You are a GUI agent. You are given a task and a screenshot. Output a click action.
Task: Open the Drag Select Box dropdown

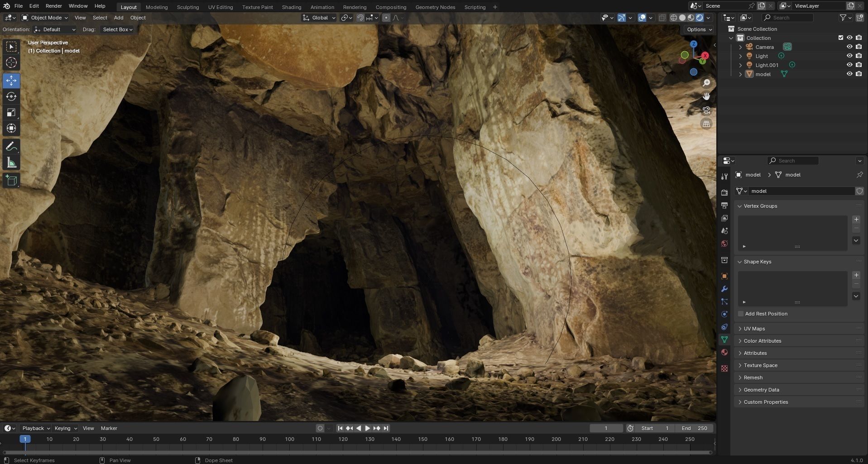point(117,29)
